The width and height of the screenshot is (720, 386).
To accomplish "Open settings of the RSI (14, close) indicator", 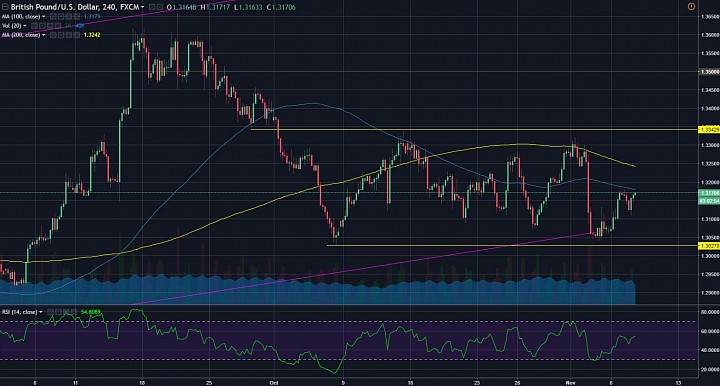I will coord(58,312).
